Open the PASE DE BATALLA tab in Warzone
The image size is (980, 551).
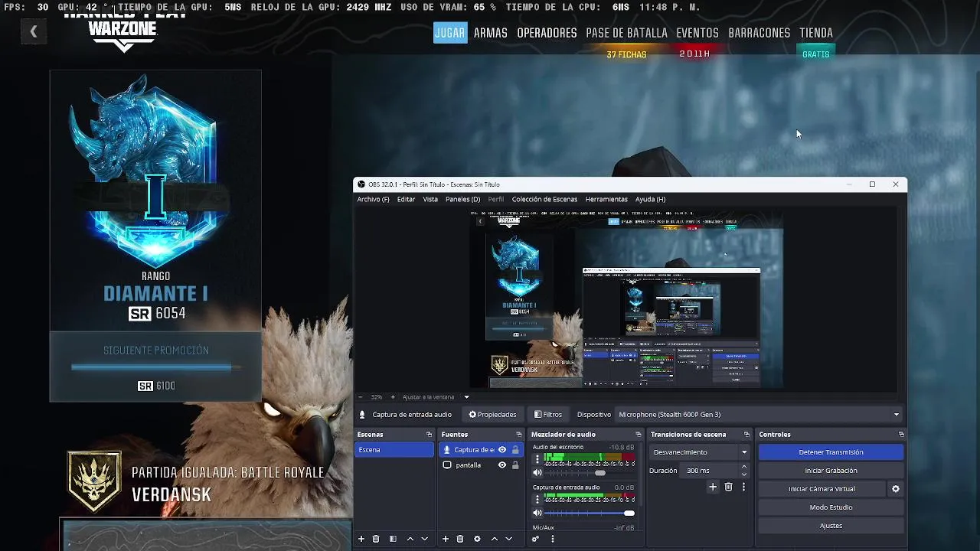coord(626,33)
